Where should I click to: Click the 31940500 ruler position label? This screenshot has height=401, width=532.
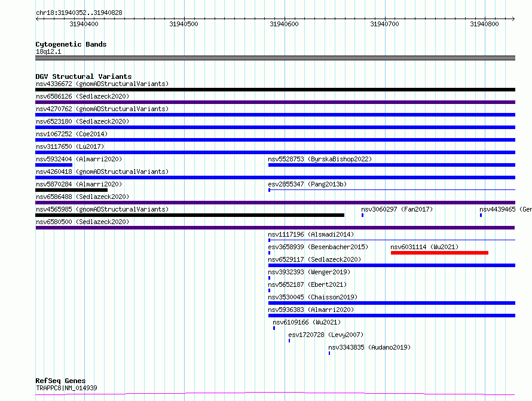(x=184, y=24)
